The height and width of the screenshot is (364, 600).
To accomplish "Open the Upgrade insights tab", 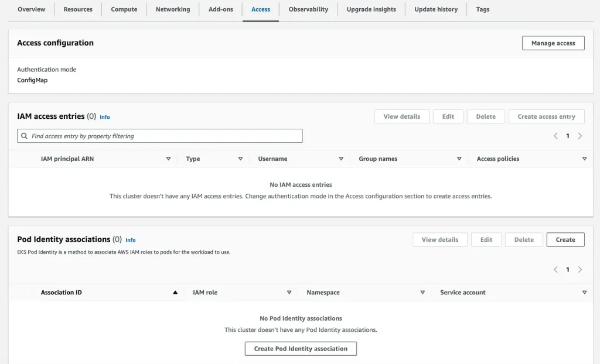I will [371, 9].
